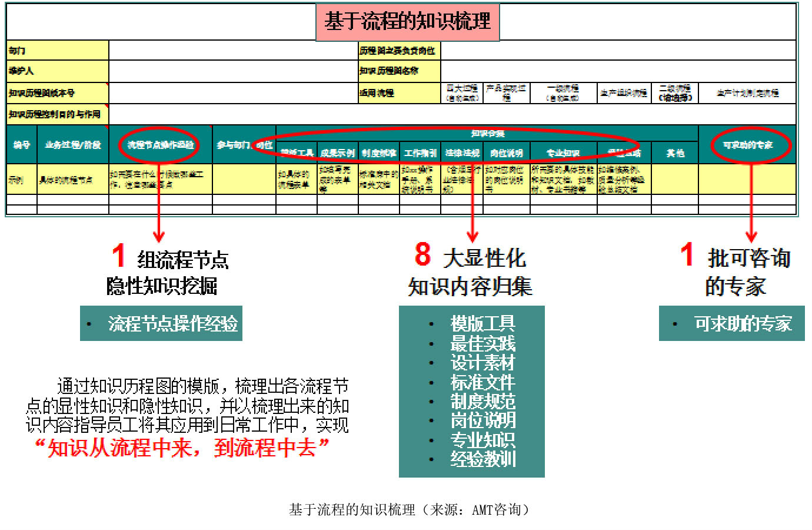Click the 参与部门、岗位 column header
This screenshot has width=812, height=530.
[x=244, y=144]
